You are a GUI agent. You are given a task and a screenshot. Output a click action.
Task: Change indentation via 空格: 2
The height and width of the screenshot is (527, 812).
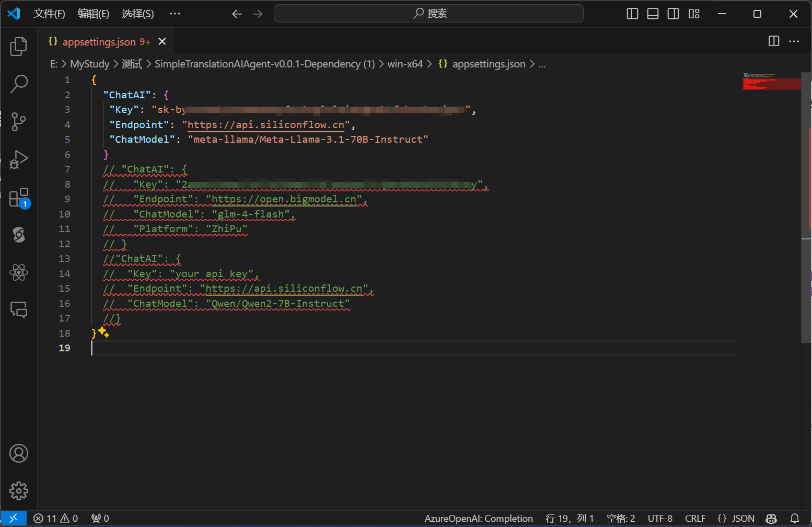[621, 518]
